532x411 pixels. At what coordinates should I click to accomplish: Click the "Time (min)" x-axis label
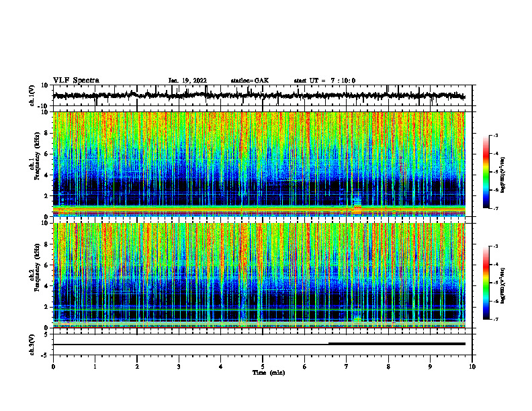coord(269,373)
